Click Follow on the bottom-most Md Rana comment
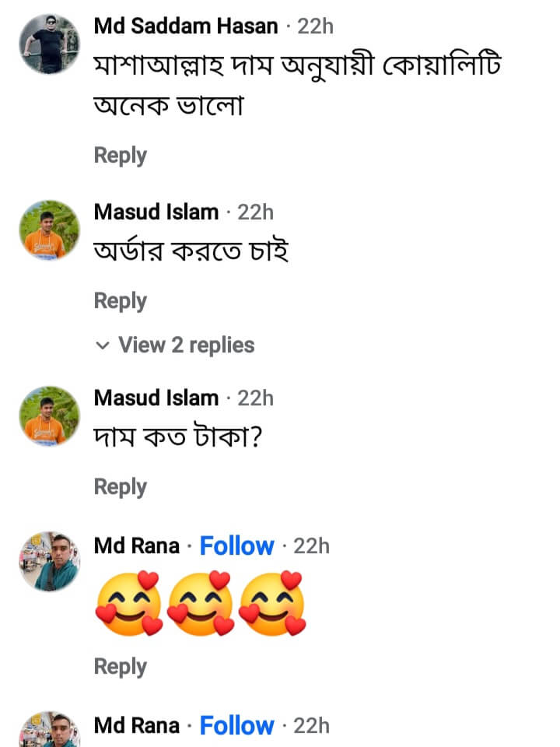Screen dimensions: 560x747 tap(236, 726)
